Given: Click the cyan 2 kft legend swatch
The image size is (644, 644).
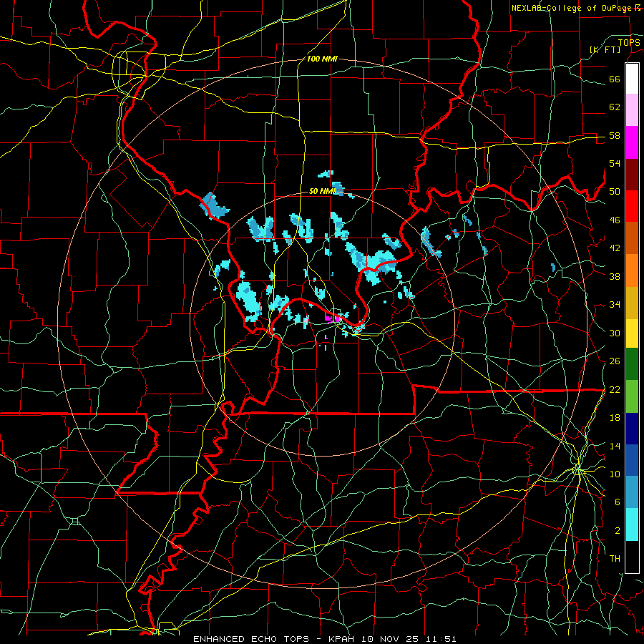Looking at the screenshot, I should tap(632, 525).
